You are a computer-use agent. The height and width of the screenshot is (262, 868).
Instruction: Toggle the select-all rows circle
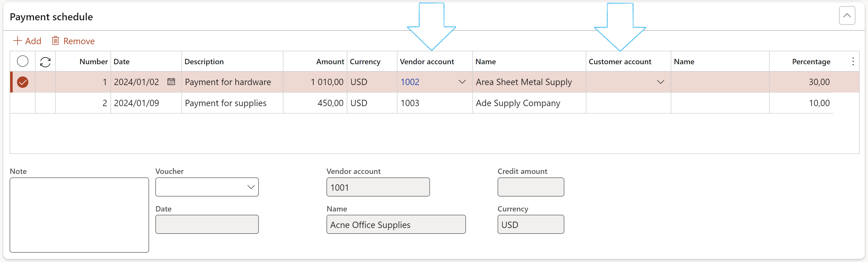[23, 61]
